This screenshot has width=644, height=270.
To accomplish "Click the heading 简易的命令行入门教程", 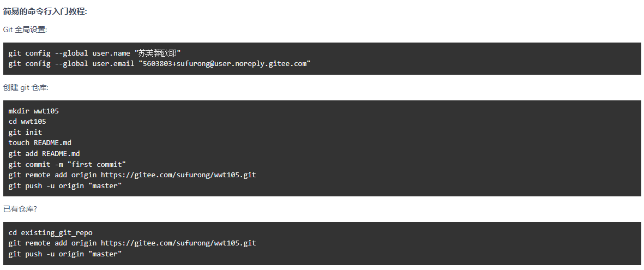I will pos(45,11).
